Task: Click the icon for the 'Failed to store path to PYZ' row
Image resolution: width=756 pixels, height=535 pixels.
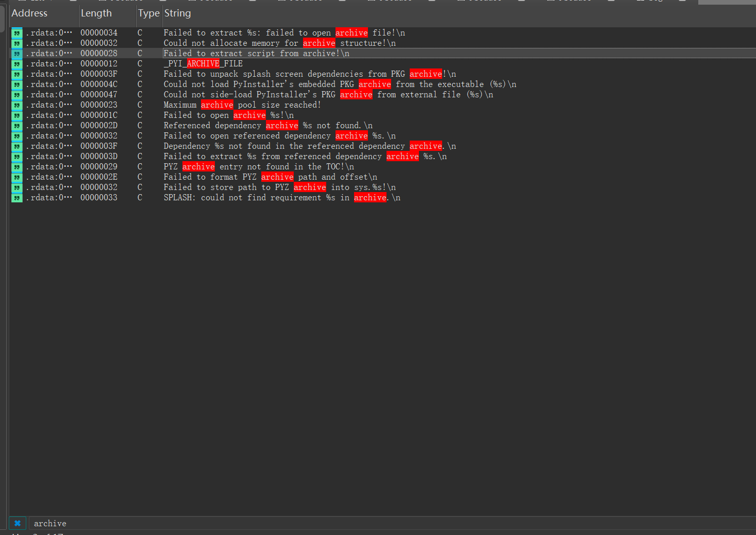Action: click(x=17, y=187)
